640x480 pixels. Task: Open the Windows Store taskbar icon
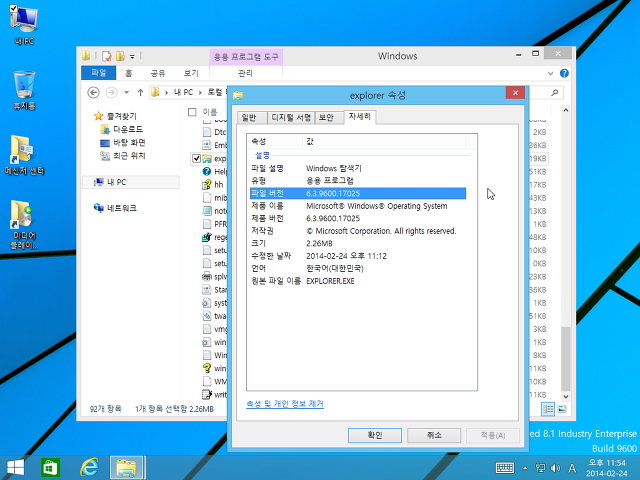click(50, 468)
